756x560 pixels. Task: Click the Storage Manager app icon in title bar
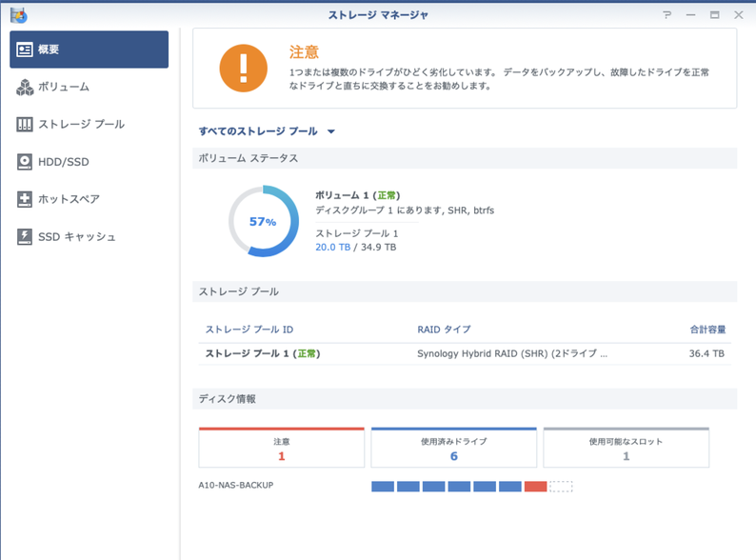pos(18,14)
